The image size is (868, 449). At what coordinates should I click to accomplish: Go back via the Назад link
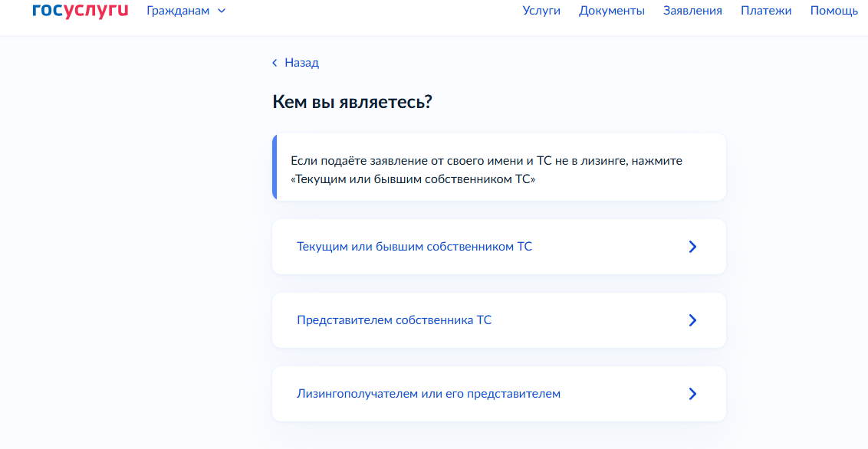[x=301, y=63]
